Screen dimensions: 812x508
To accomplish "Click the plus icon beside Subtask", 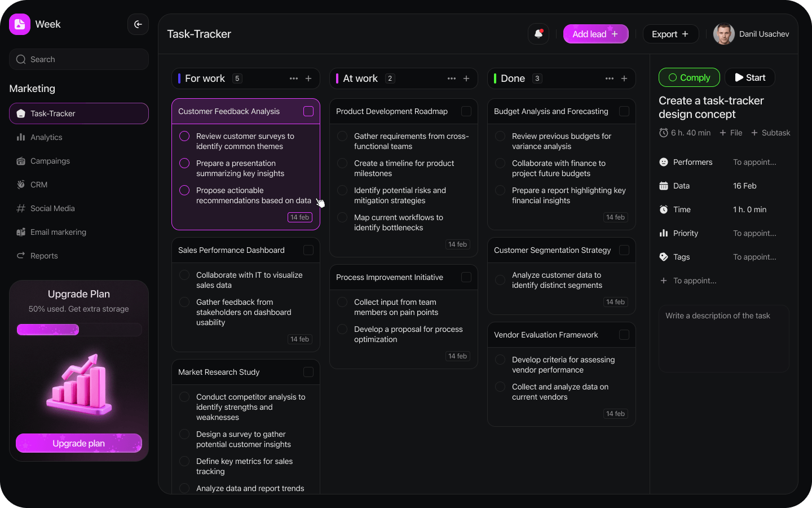I will pyautogui.click(x=754, y=133).
